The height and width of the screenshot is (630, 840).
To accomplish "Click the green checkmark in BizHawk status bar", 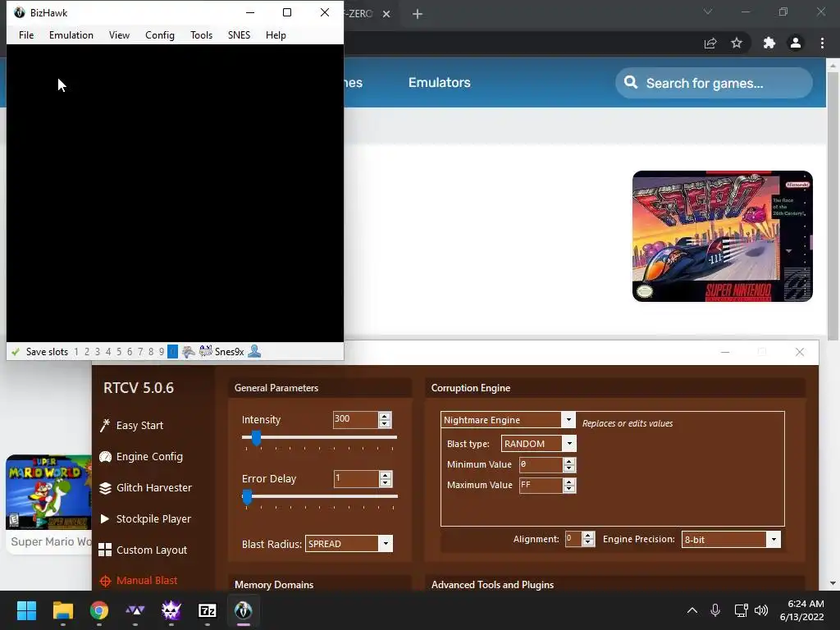I will 16,352.
